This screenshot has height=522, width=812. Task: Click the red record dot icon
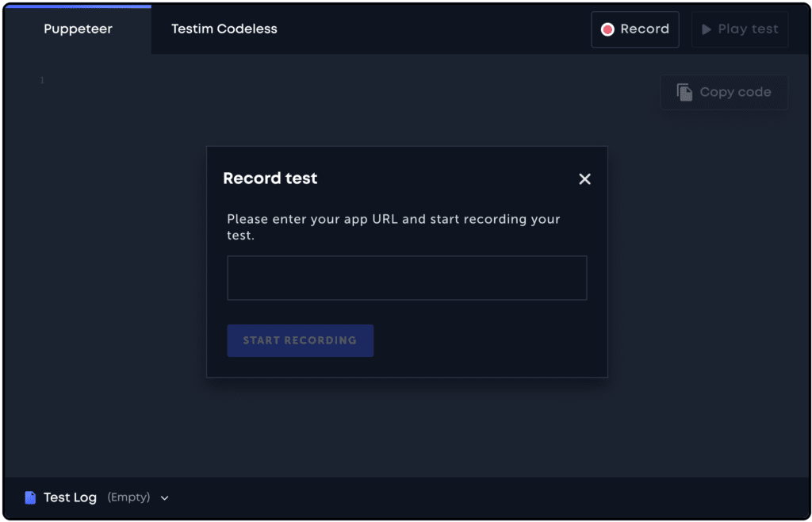[x=607, y=29]
